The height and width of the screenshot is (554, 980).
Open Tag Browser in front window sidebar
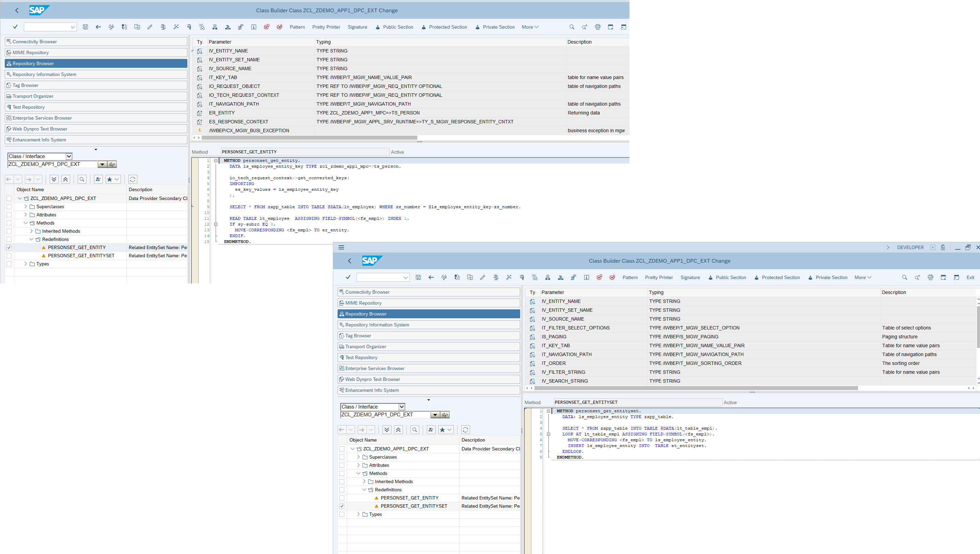429,336
